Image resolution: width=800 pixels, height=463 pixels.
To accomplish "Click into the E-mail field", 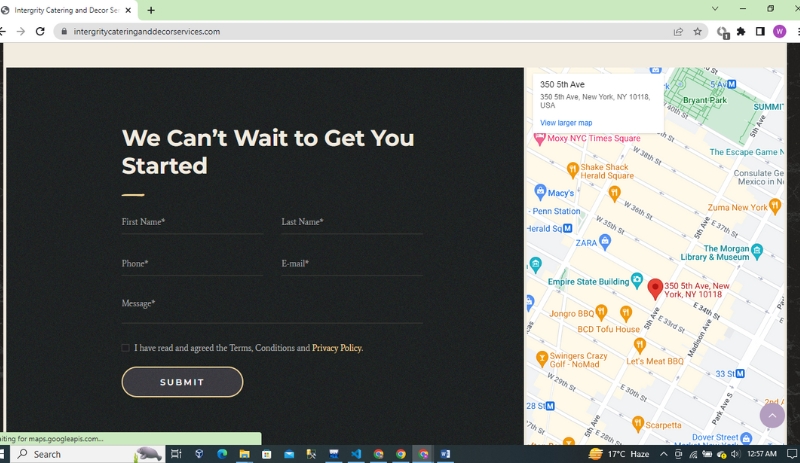I will pyautogui.click(x=352, y=264).
